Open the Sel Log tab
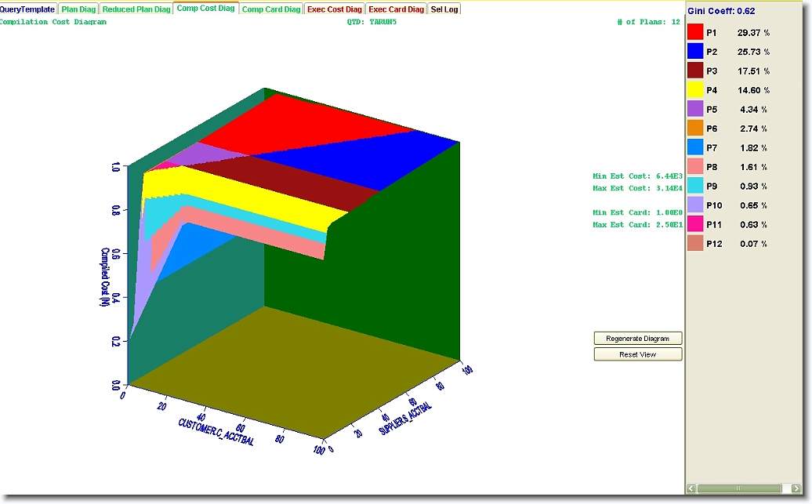The height and width of the screenshot is (504, 812). point(444,9)
